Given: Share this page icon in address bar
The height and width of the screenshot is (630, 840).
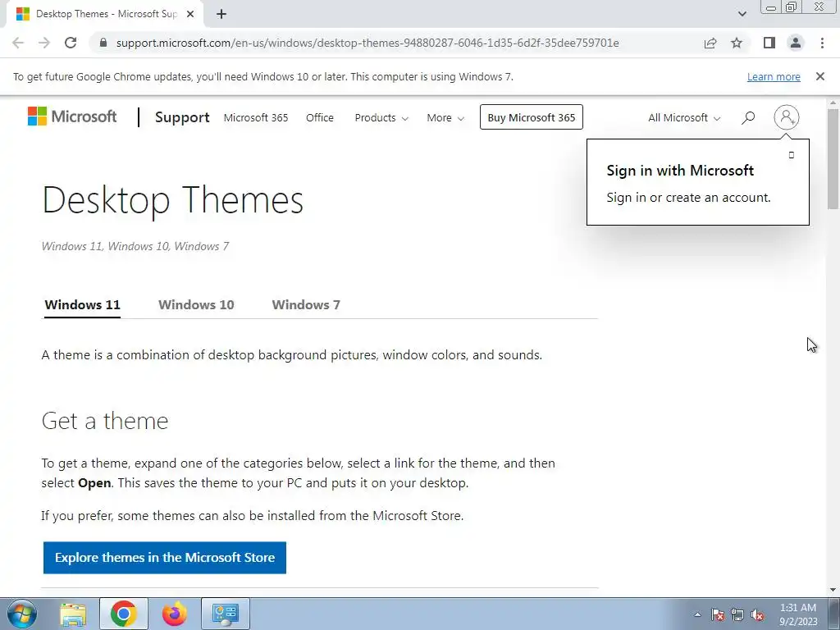Looking at the screenshot, I should pos(710,43).
